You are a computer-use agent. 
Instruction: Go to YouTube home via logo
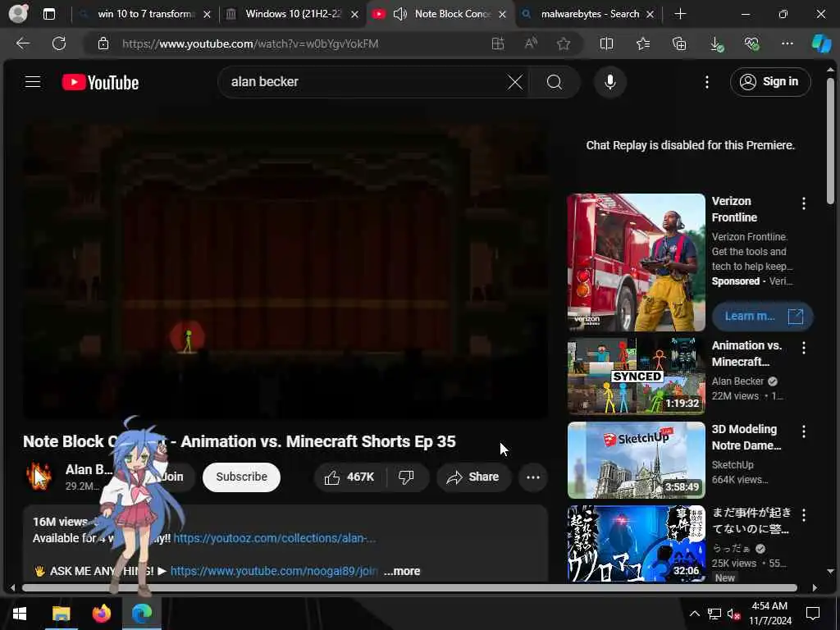tap(100, 82)
